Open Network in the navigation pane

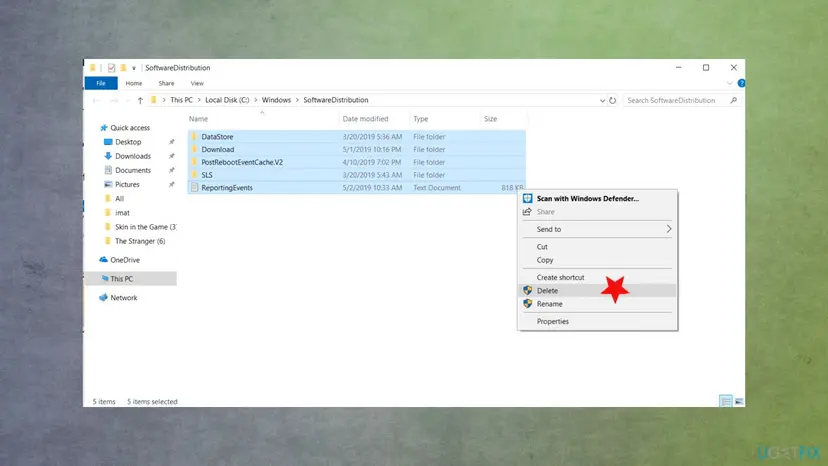[124, 298]
